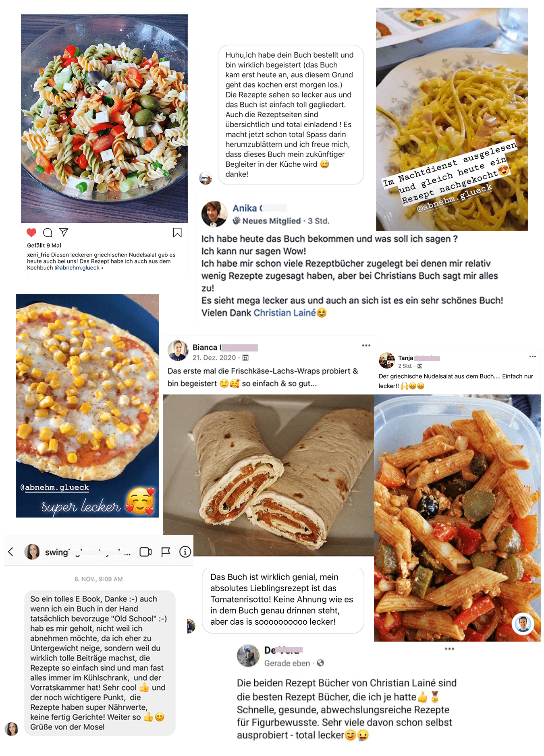Click the Tanja profile name
This screenshot has width=544, height=756.
coord(405,358)
